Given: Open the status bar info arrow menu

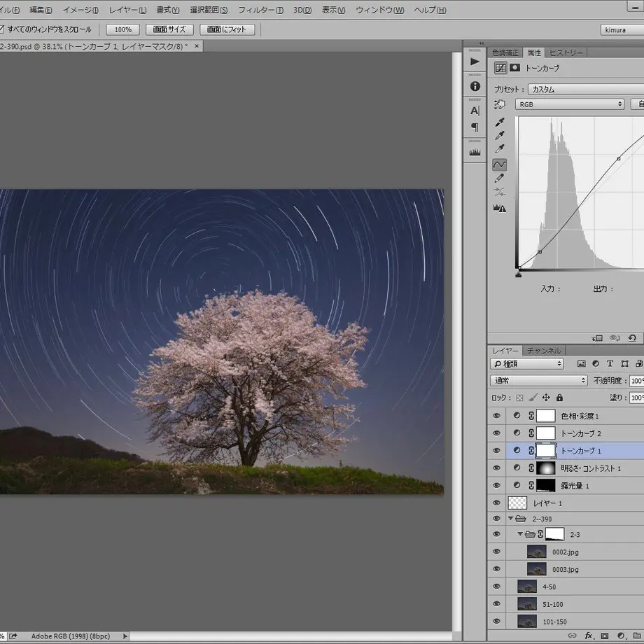Looking at the screenshot, I should [125, 636].
